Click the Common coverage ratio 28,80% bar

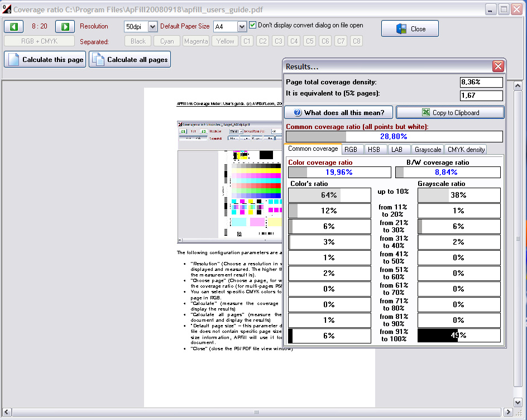click(394, 136)
